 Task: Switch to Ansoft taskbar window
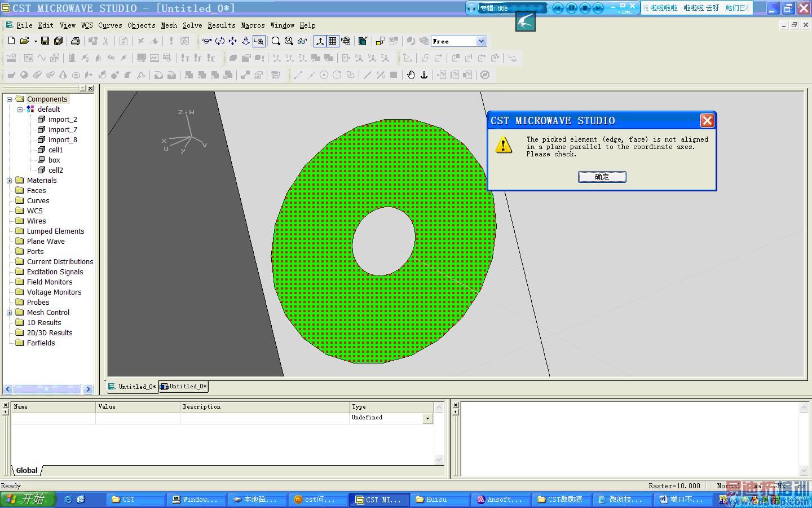pyautogui.click(x=500, y=500)
